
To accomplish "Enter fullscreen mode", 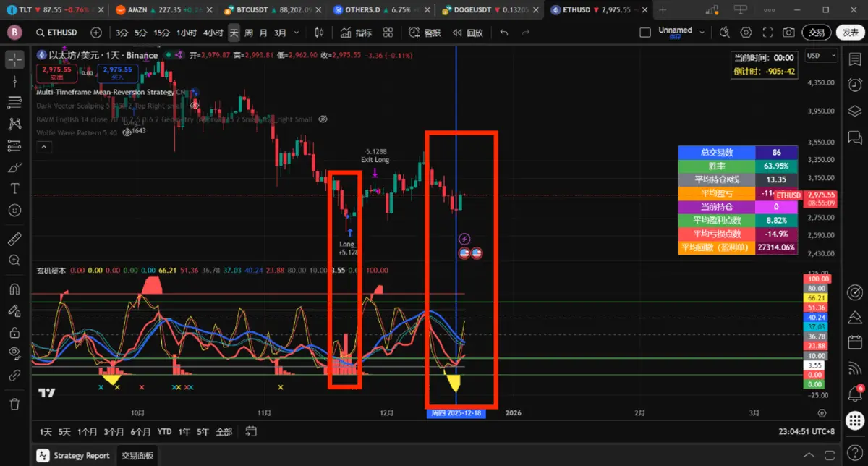I will coord(767,33).
